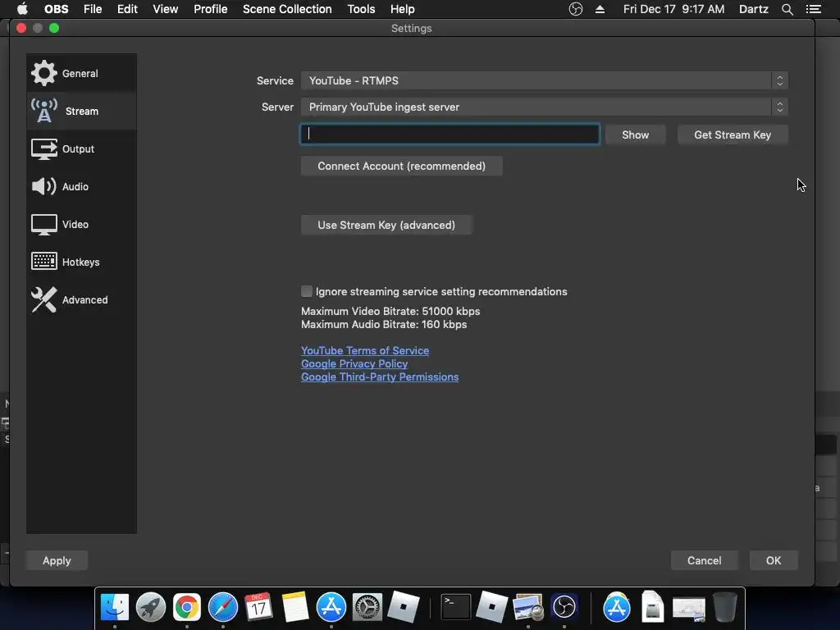Open the Output monitor icon

[44, 149]
